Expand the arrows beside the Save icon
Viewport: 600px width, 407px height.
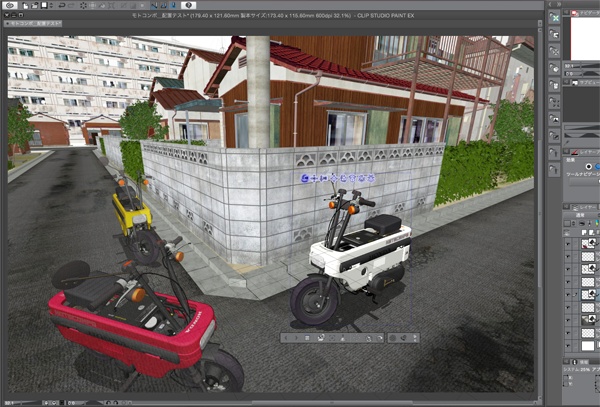pyautogui.click(x=51, y=5)
